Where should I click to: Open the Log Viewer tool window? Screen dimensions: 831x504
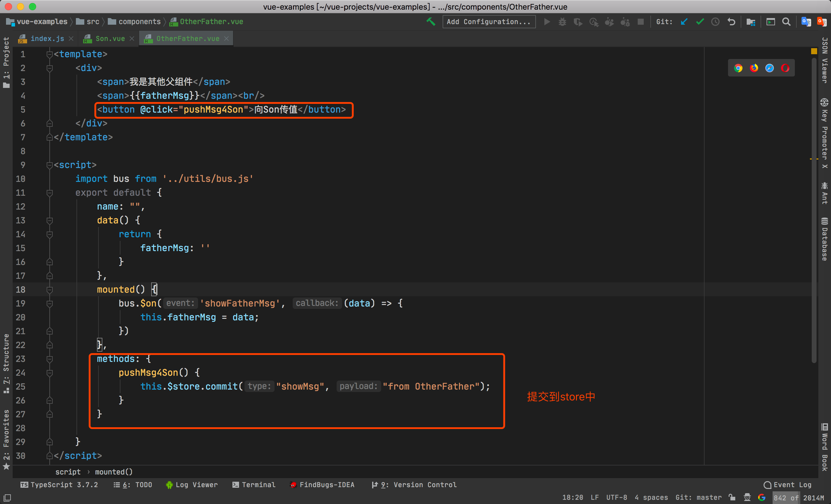click(x=191, y=485)
